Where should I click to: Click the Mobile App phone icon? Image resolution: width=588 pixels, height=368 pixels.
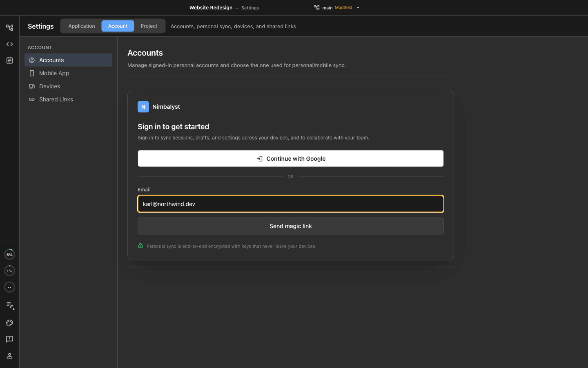(x=32, y=73)
